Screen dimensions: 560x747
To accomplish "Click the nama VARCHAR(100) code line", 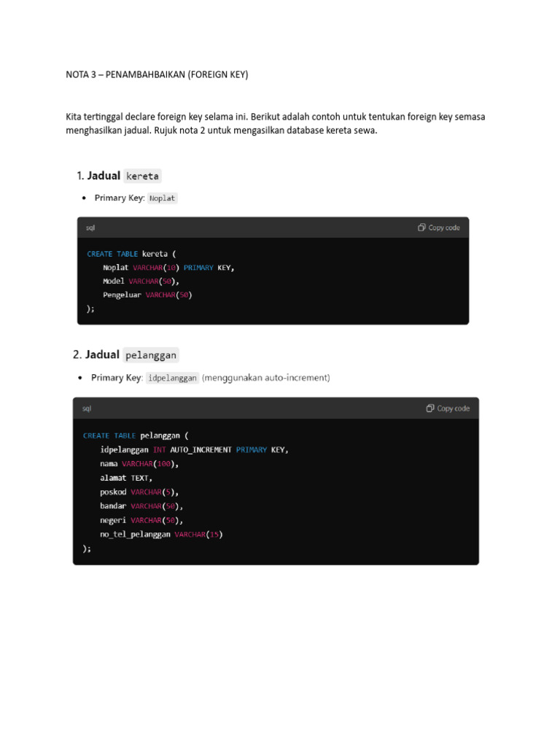I will click(x=139, y=463).
